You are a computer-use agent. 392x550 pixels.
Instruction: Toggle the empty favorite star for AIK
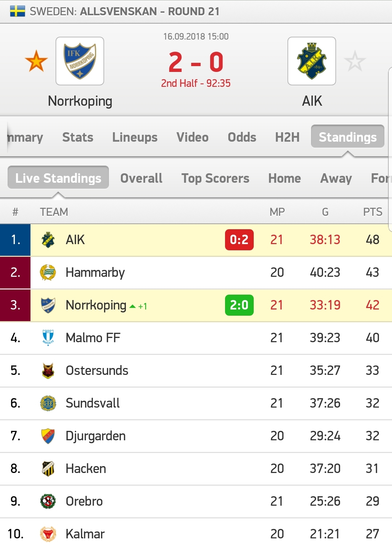tap(355, 61)
